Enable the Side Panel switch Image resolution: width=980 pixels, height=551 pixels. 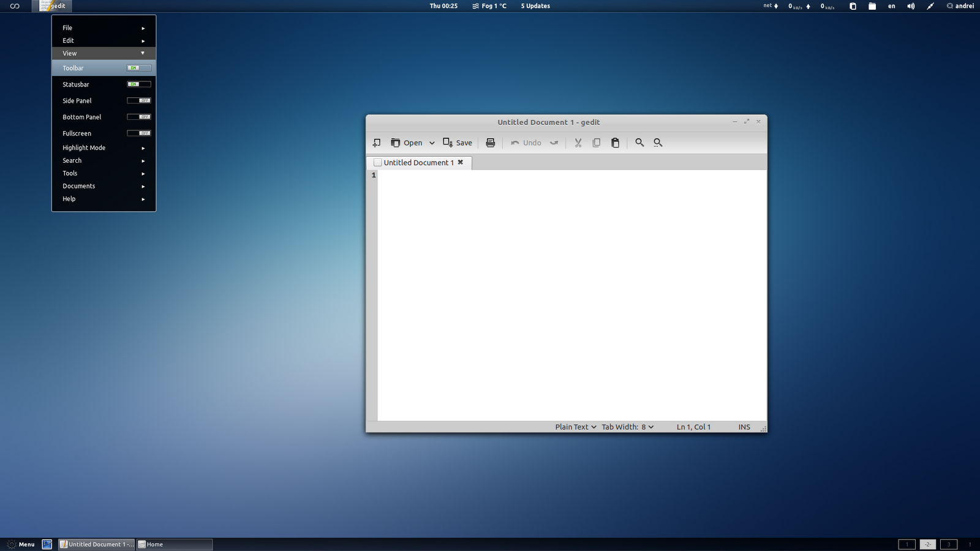click(x=139, y=100)
